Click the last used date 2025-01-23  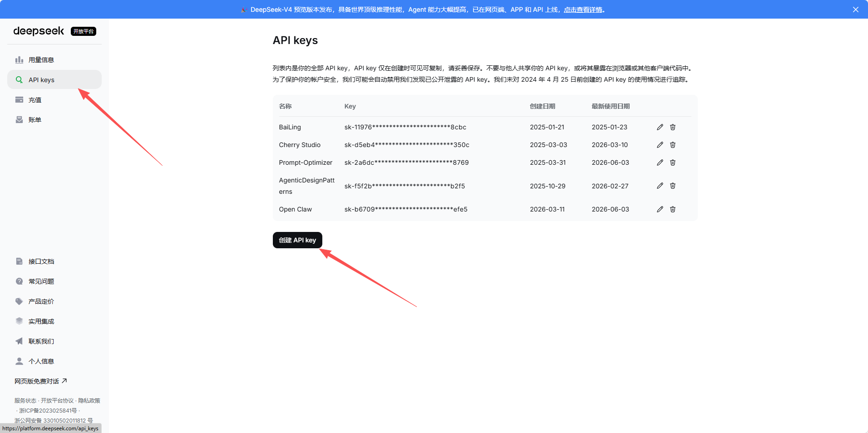[x=609, y=127]
